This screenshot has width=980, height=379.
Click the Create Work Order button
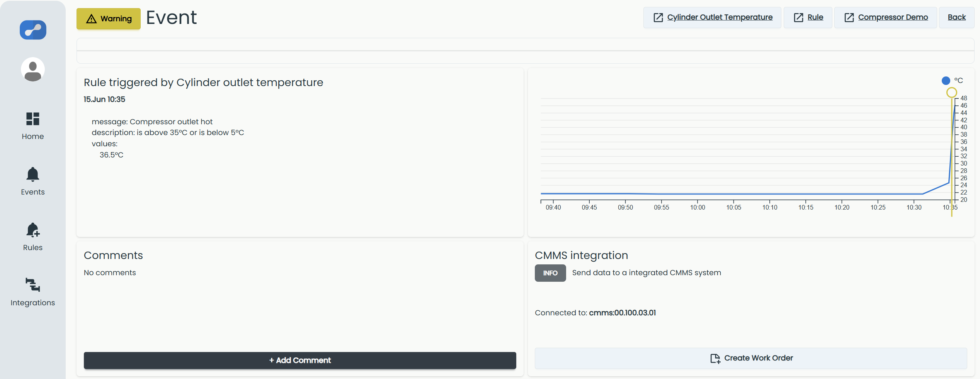coord(751,358)
